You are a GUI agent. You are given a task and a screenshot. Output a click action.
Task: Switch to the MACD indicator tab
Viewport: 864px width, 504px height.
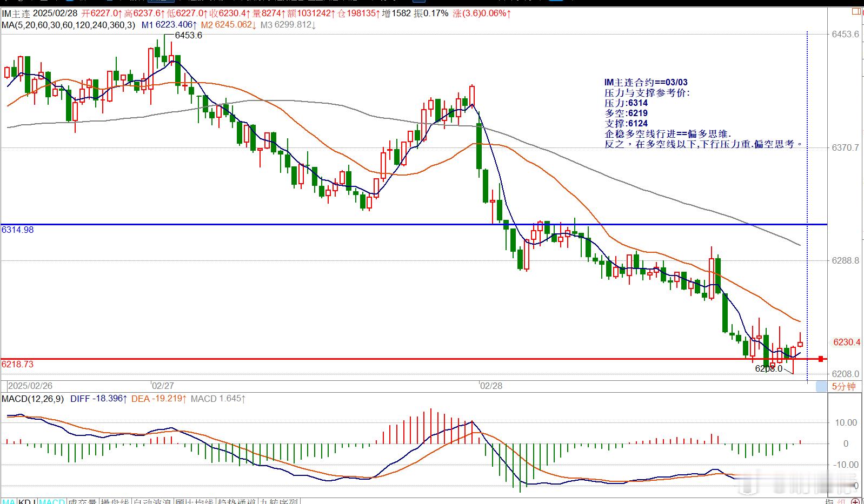pos(52,501)
